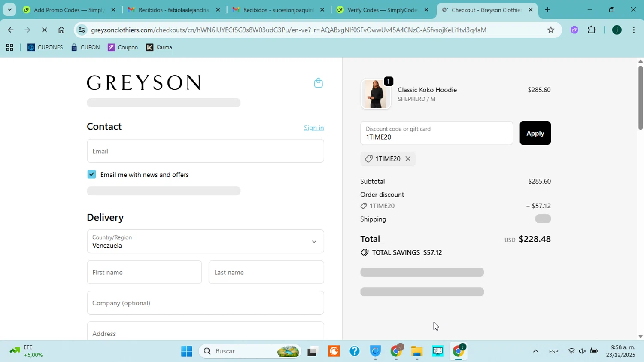Open the browser home page
644x362 pixels.
click(x=61, y=30)
